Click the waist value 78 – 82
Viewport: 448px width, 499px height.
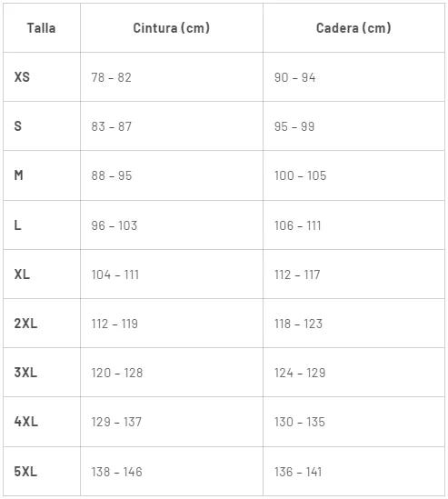(x=112, y=77)
